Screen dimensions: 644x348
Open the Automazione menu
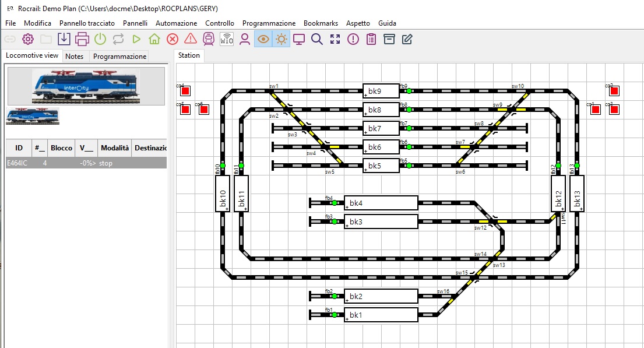(176, 23)
